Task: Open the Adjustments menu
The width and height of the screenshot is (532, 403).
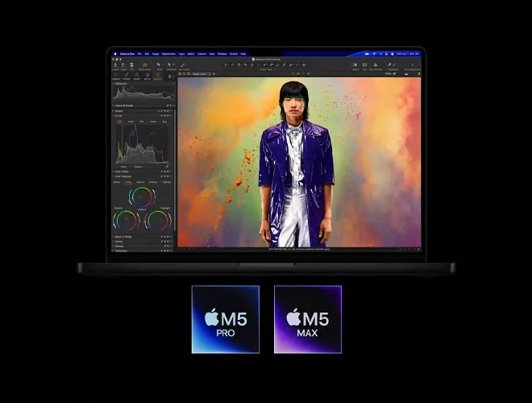Action: tap(168, 54)
